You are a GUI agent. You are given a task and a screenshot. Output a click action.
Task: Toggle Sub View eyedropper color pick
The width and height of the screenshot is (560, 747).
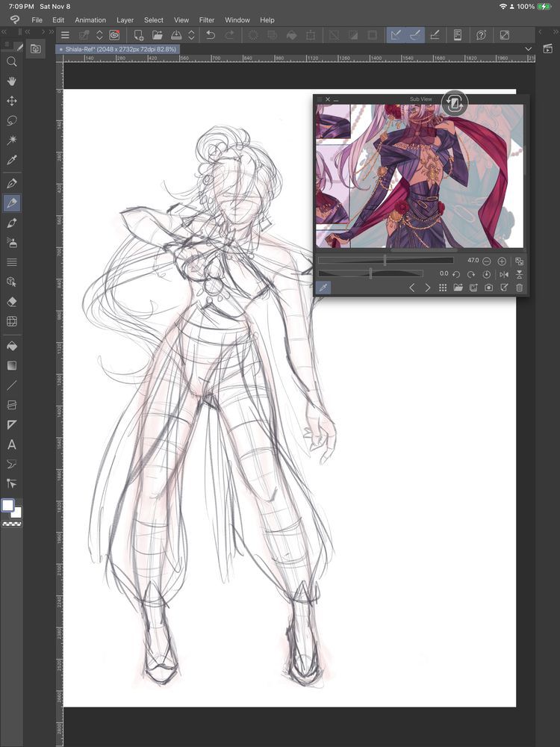pyautogui.click(x=323, y=288)
